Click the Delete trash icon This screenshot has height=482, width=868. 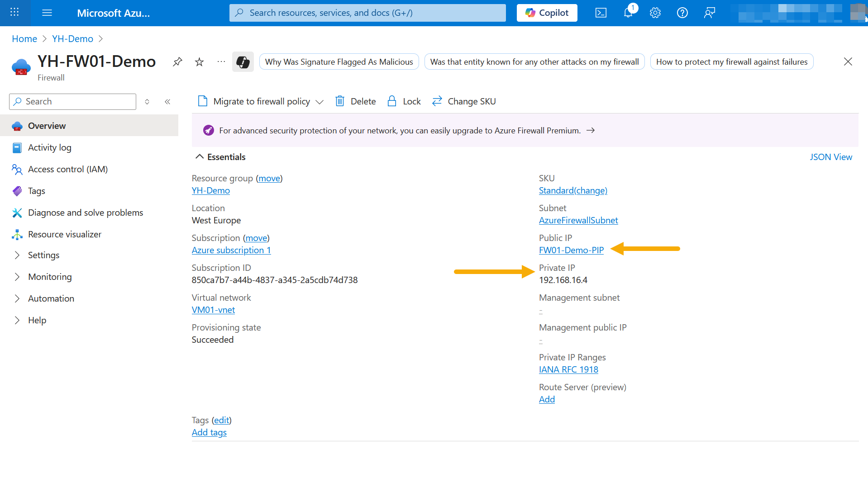pos(340,101)
